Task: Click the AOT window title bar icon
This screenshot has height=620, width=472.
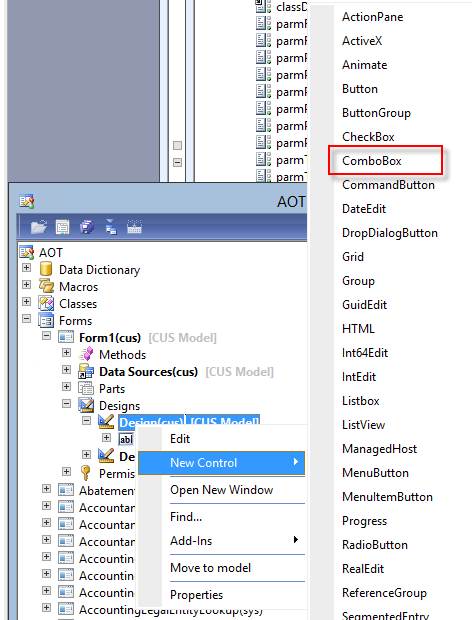Action: coord(27,201)
